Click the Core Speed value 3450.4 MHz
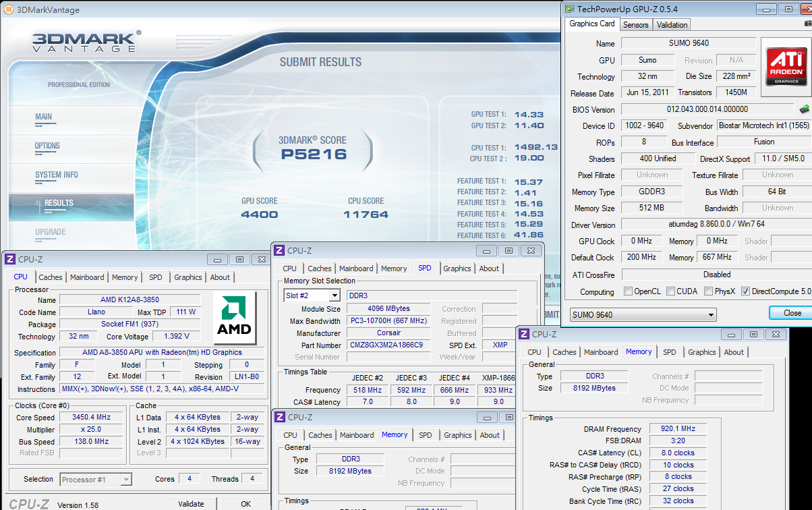 [x=91, y=418]
